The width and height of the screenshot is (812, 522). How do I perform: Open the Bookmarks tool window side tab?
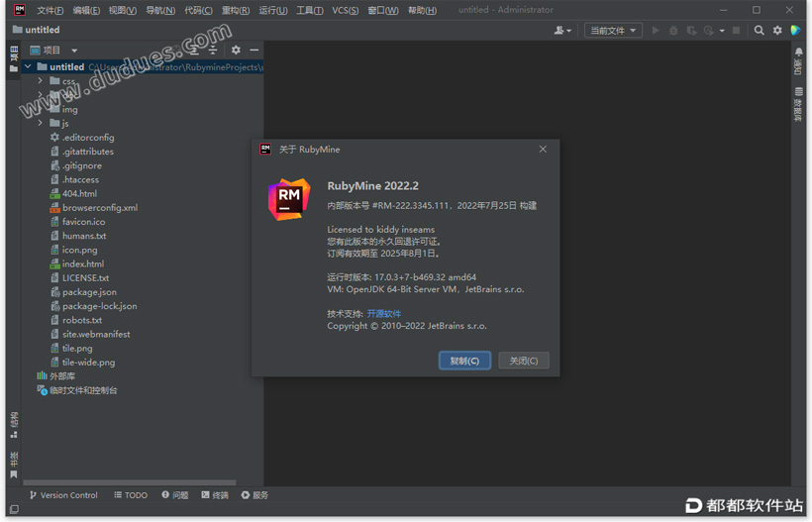[x=14, y=465]
